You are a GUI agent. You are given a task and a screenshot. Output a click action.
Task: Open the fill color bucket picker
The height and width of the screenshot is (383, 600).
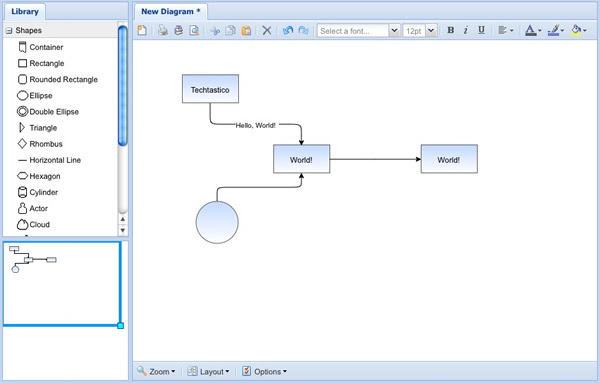click(x=579, y=30)
